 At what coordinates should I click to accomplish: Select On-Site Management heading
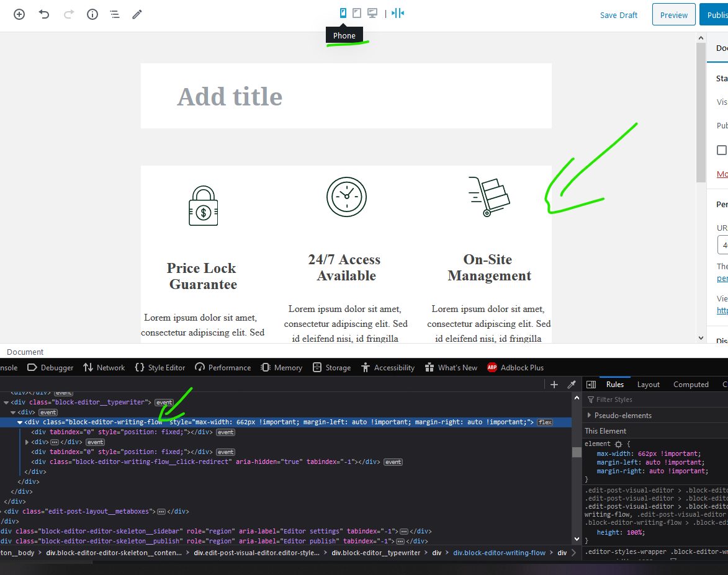(489, 267)
